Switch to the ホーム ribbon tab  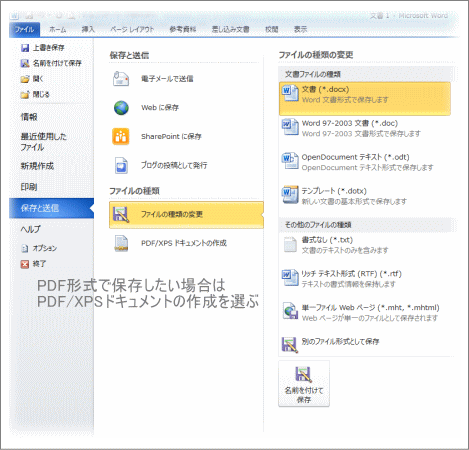pyautogui.click(x=58, y=29)
